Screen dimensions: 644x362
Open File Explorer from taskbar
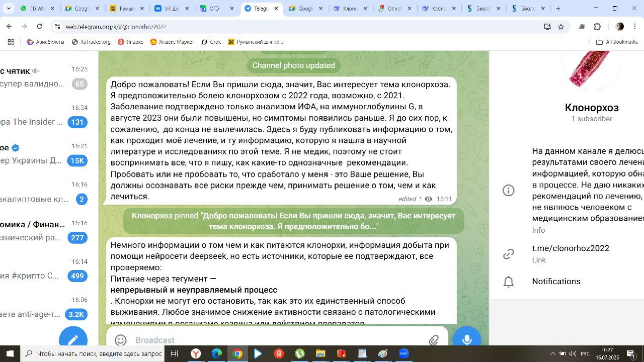point(320,354)
